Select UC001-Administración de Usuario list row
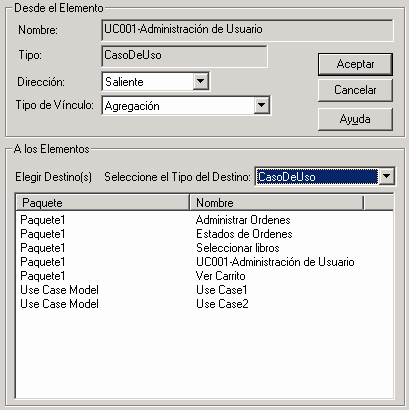The height and width of the screenshot is (410, 409). (204, 262)
